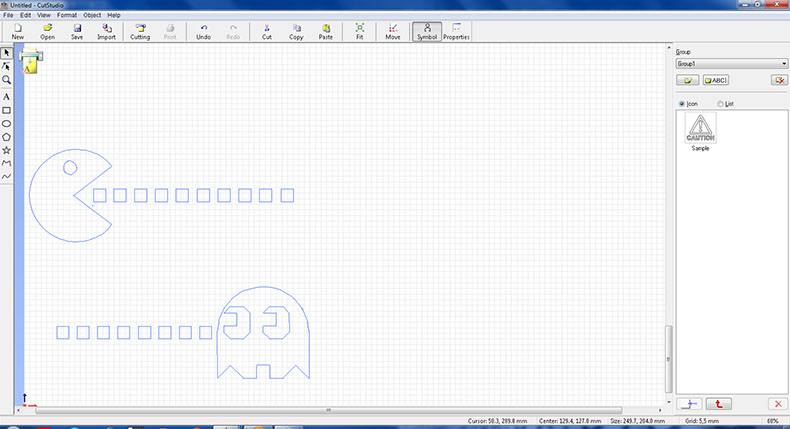
Task: Select the text A tool
Action: 7,97
